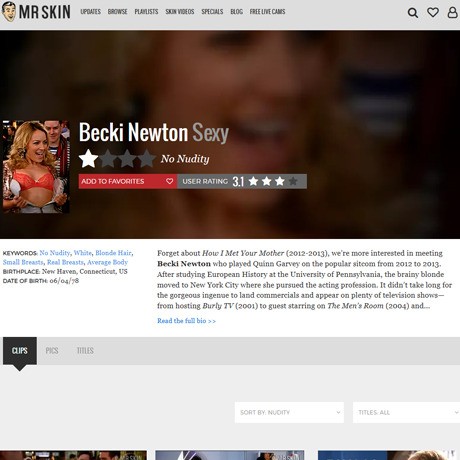Image resolution: width=460 pixels, height=460 pixels.
Task: Open the Specials menu
Action: point(212,12)
